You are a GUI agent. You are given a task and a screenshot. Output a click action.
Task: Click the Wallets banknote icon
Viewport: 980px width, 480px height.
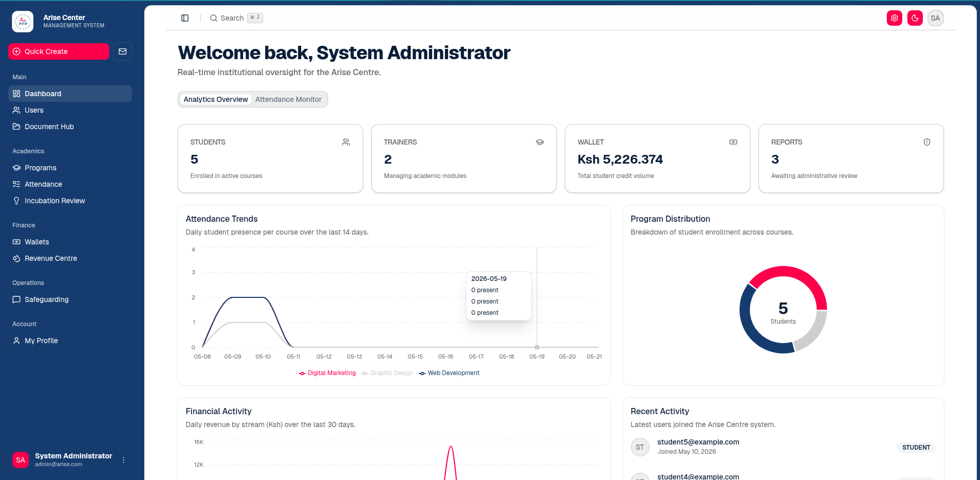(x=16, y=242)
